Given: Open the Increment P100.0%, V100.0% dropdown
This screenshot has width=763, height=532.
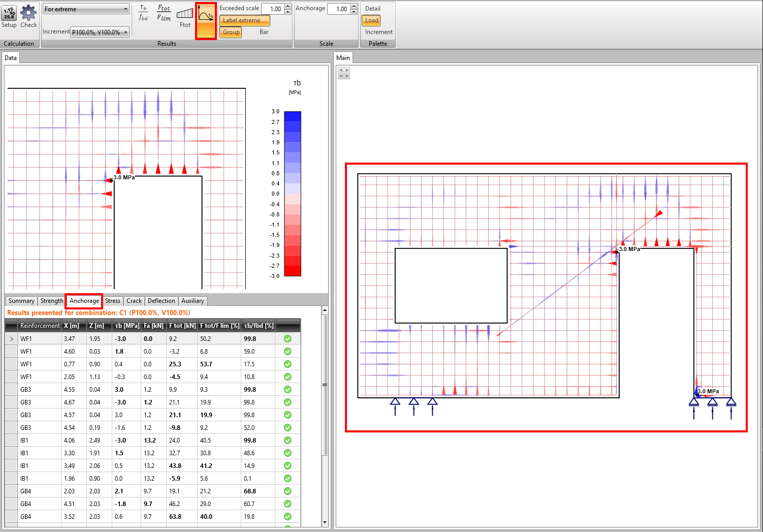Looking at the screenshot, I should (100, 32).
